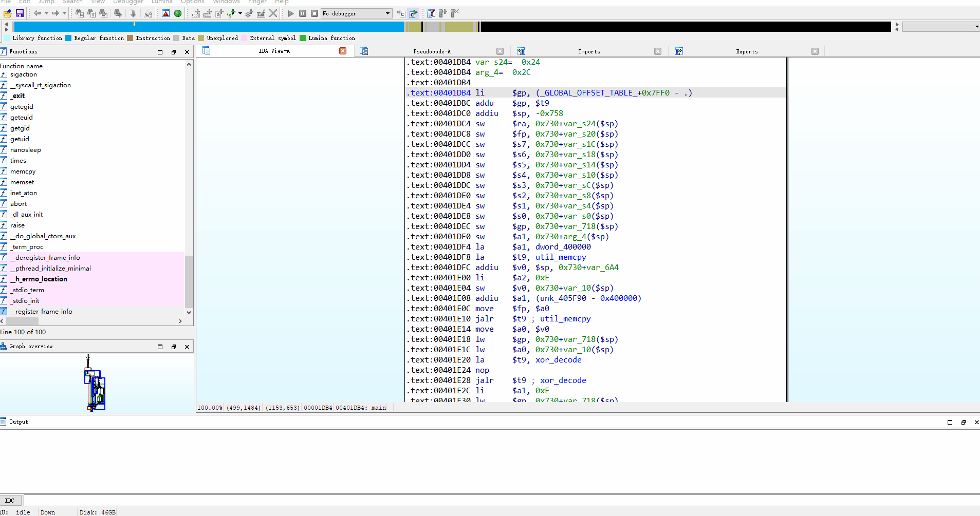980x516 pixels.
Task: Click the Open file folder icon
Action: [8, 13]
